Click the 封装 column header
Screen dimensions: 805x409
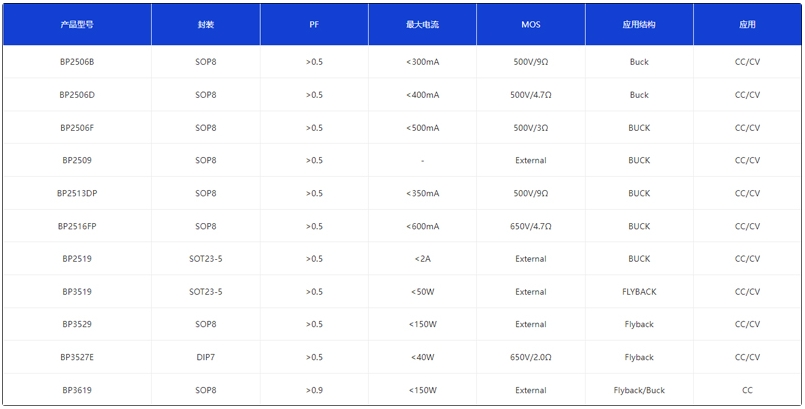[x=205, y=24]
